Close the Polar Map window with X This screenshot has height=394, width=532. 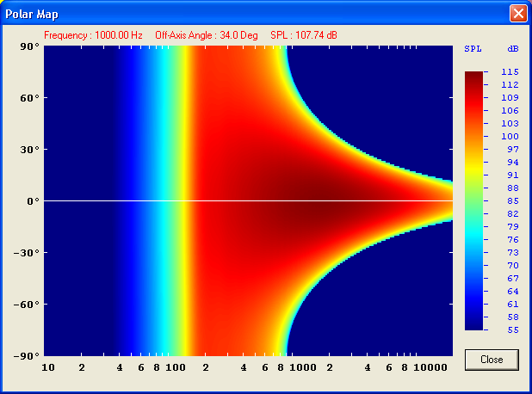click(518, 14)
